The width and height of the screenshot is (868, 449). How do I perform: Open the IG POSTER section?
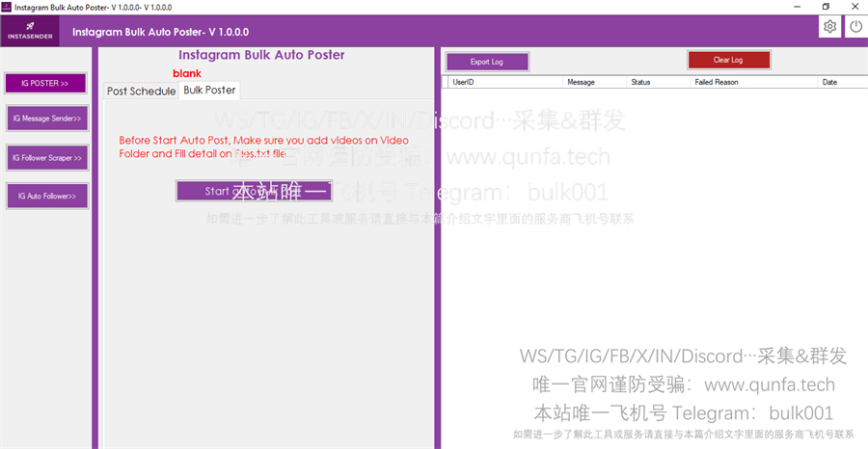[x=46, y=84]
